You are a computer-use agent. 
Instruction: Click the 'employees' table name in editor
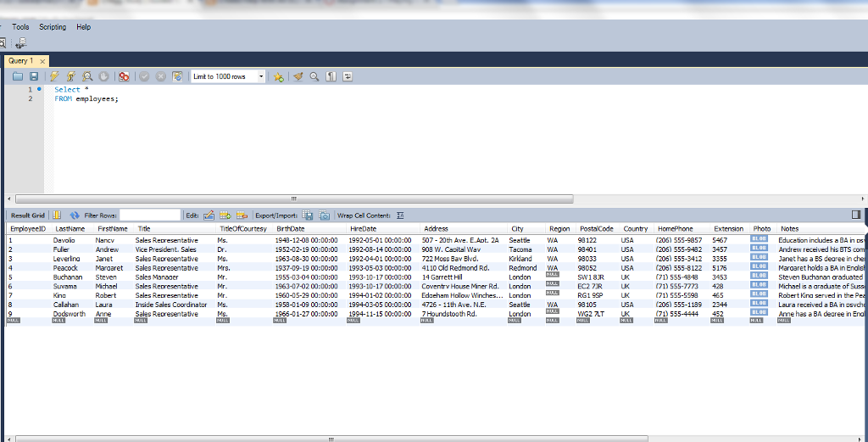pyautogui.click(x=95, y=98)
